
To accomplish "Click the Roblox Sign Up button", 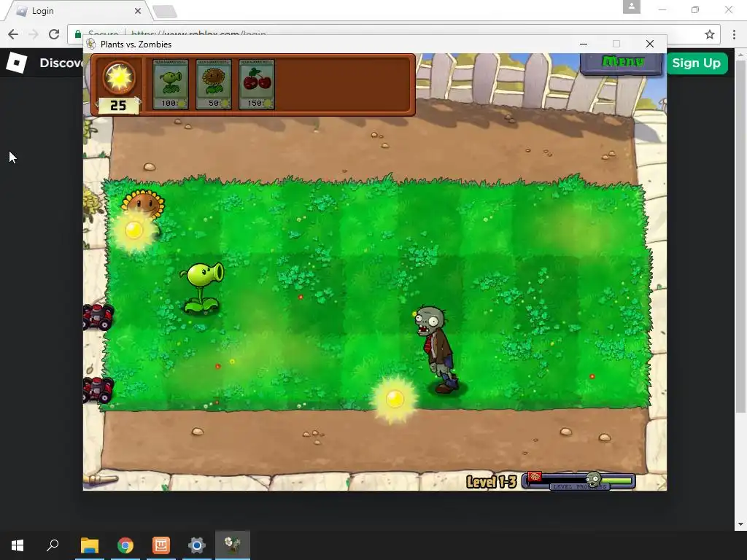I will coord(696,63).
